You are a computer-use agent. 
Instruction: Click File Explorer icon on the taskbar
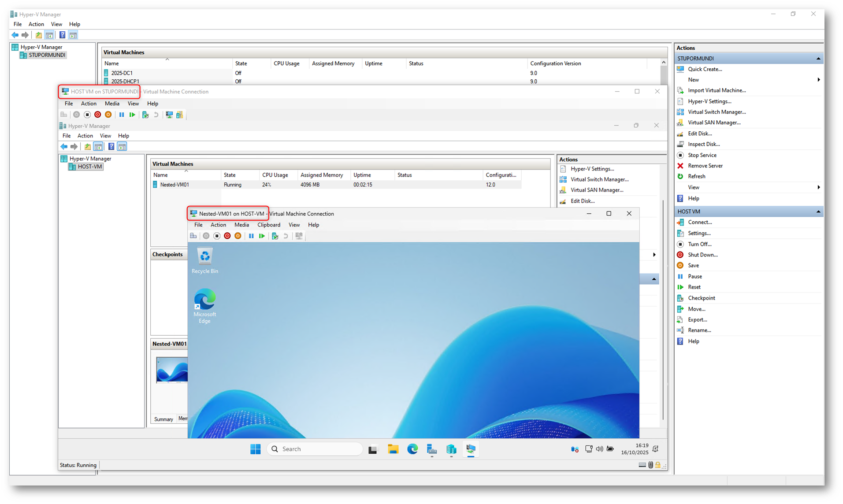[x=393, y=449]
